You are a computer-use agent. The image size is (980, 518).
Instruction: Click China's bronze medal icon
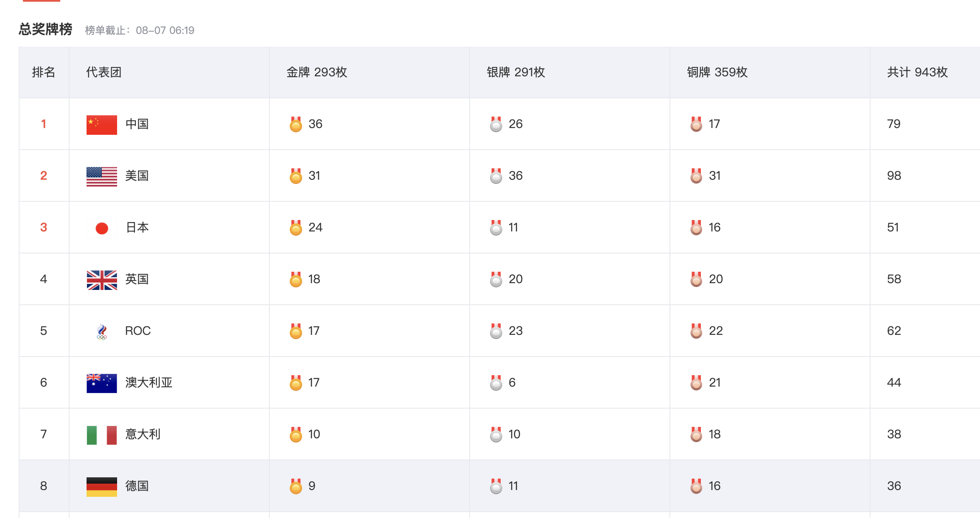tap(696, 124)
